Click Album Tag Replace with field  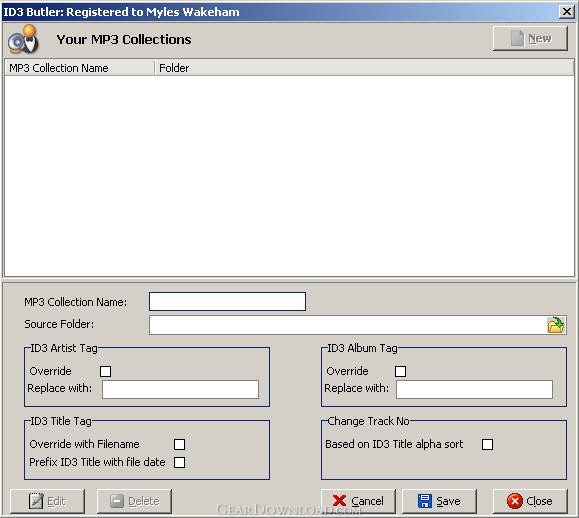click(474, 390)
